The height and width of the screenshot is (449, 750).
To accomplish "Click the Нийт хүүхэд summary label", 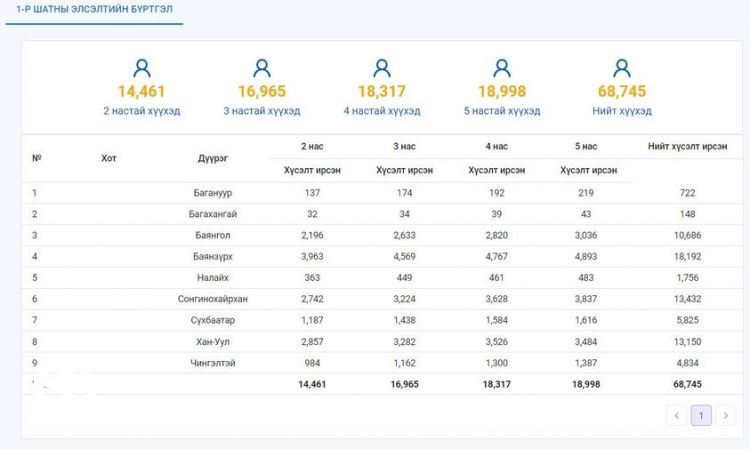I will (x=622, y=111).
